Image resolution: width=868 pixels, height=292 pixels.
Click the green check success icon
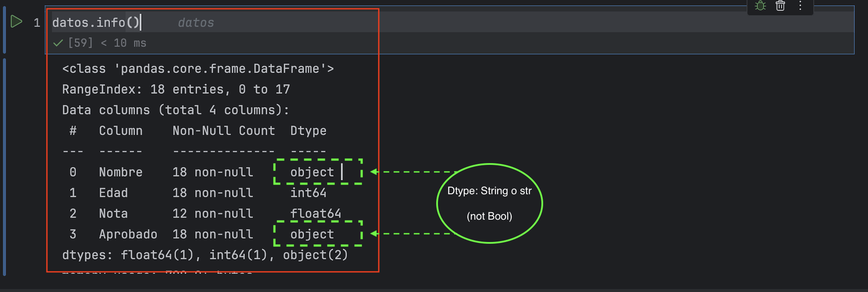58,43
